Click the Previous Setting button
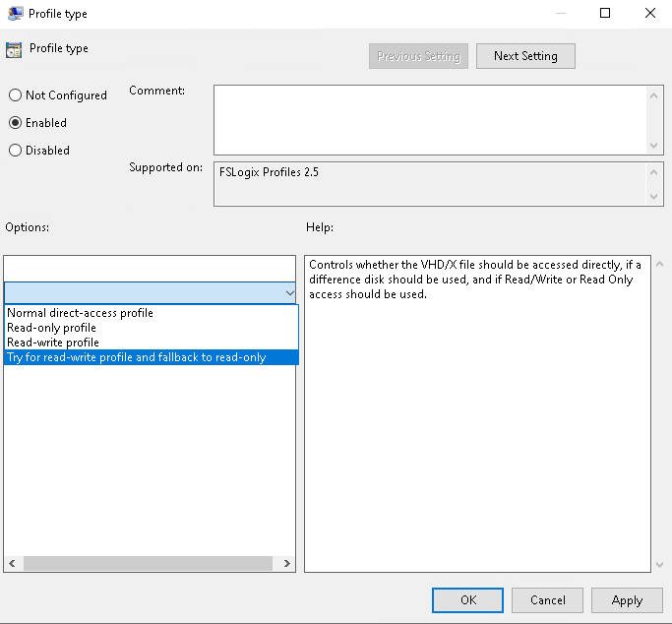The image size is (672, 624). pyautogui.click(x=418, y=56)
